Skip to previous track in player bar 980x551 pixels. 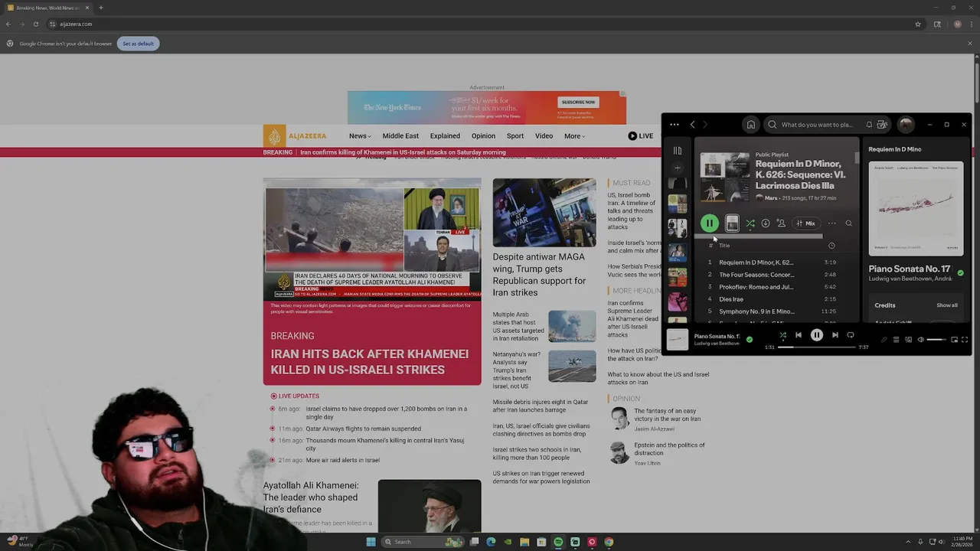pyautogui.click(x=799, y=335)
